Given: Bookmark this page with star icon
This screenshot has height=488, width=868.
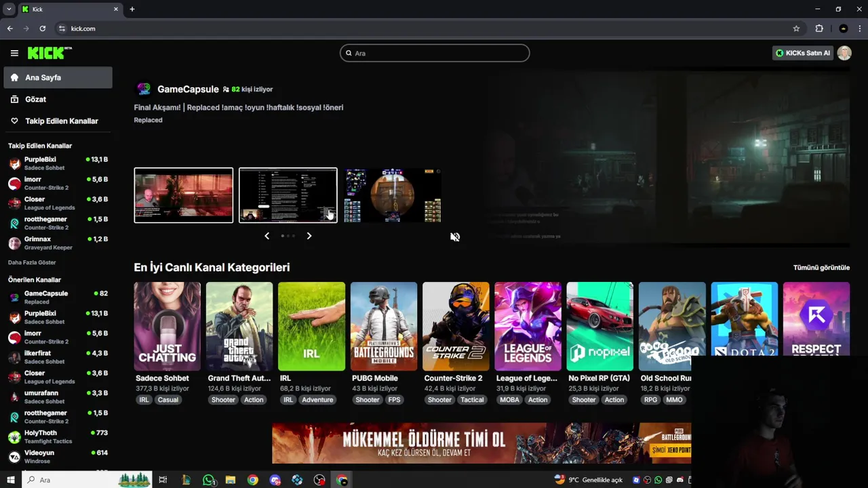Looking at the screenshot, I should click(796, 28).
